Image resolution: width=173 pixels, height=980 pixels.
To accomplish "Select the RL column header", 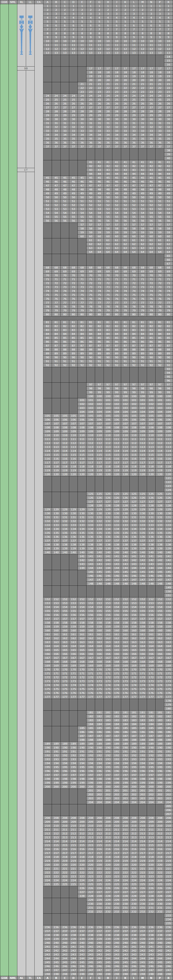I will [x=22, y=2].
